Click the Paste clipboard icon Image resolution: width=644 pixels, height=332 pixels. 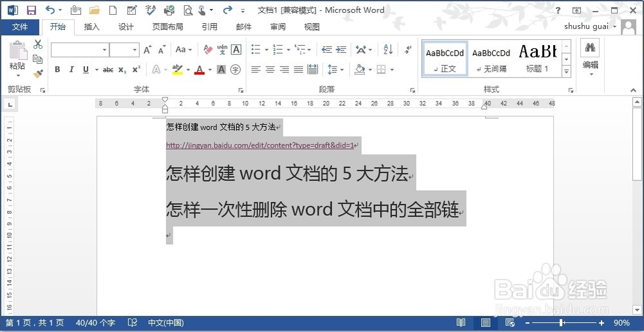click(x=18, y=50)
